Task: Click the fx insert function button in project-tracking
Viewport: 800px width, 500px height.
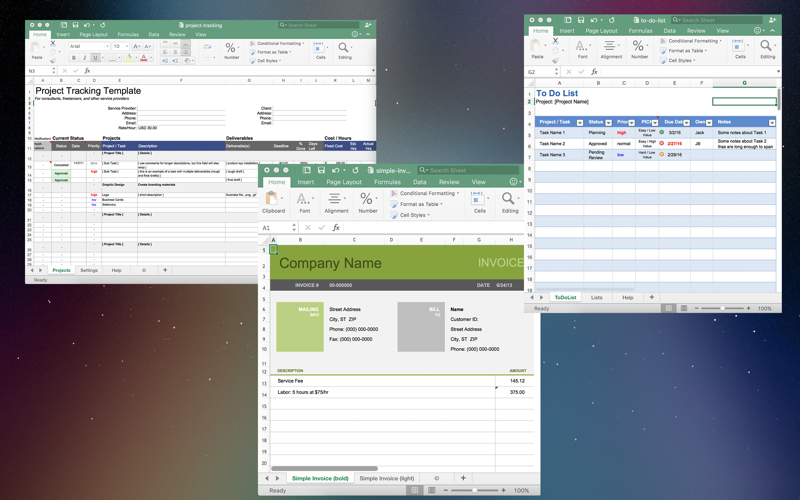Action: 87,71
